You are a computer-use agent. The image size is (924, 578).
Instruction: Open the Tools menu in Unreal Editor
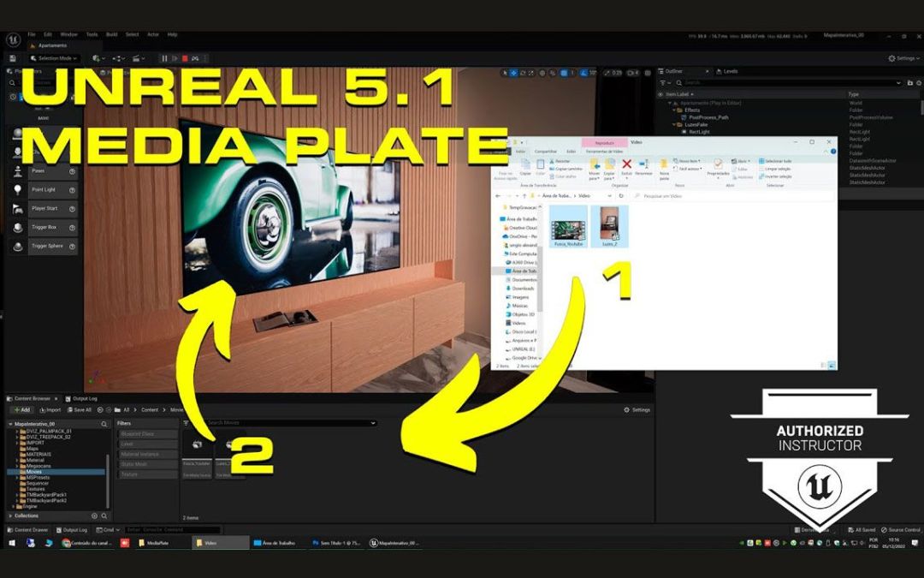[x=92, y=35]
